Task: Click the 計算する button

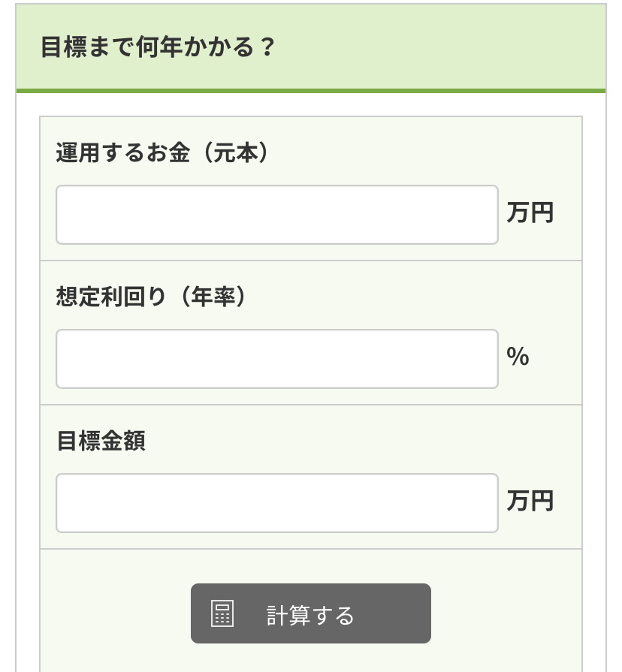Action: click(x=311, y=613)
